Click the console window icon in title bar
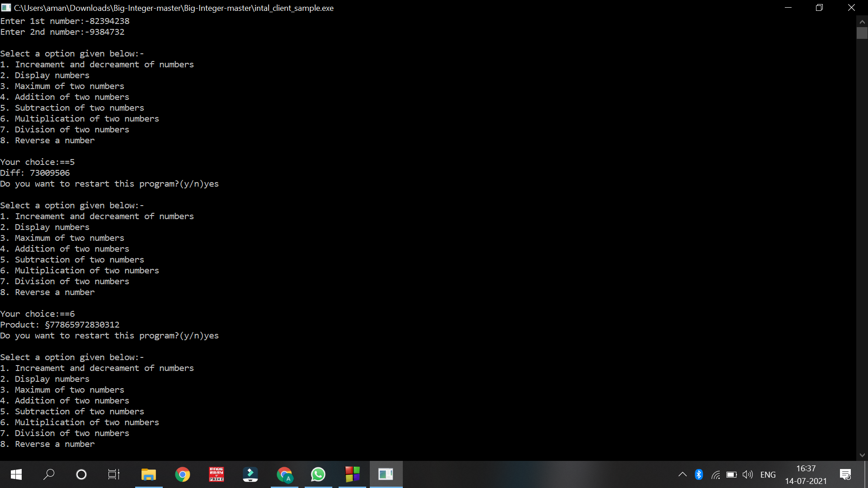868x488 pixels. click(6, 8)
